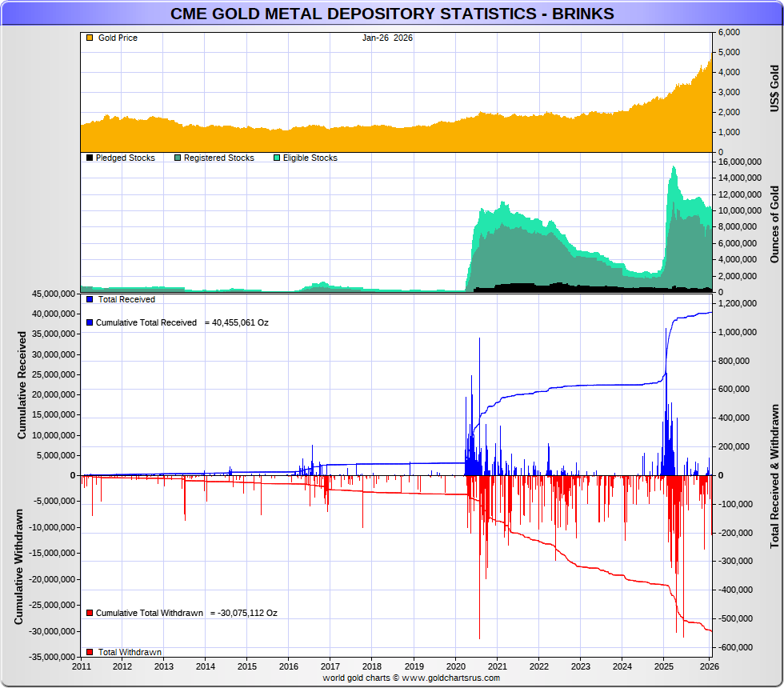Viewport: 784px width, 688px height.
Task: Click the 1,200,000 right axis value
Action: (x=738, y=303)
